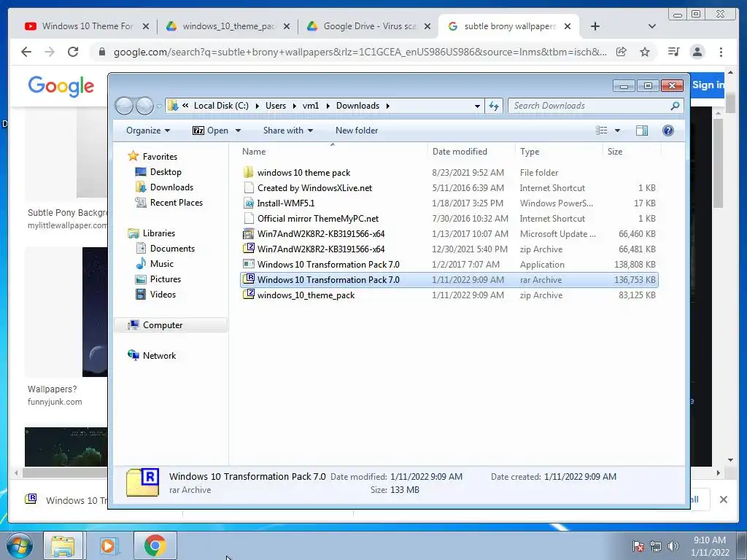Viewport: 747px width, 560px height.
Task: Open a new Chrome tab
Action: [x=595, y=26]
